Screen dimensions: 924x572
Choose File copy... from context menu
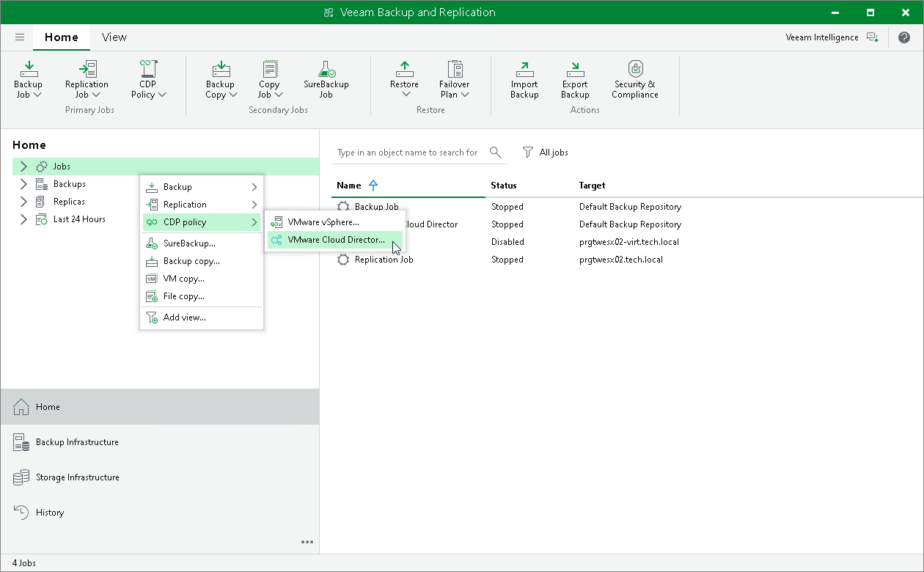[x=202, y=296]
